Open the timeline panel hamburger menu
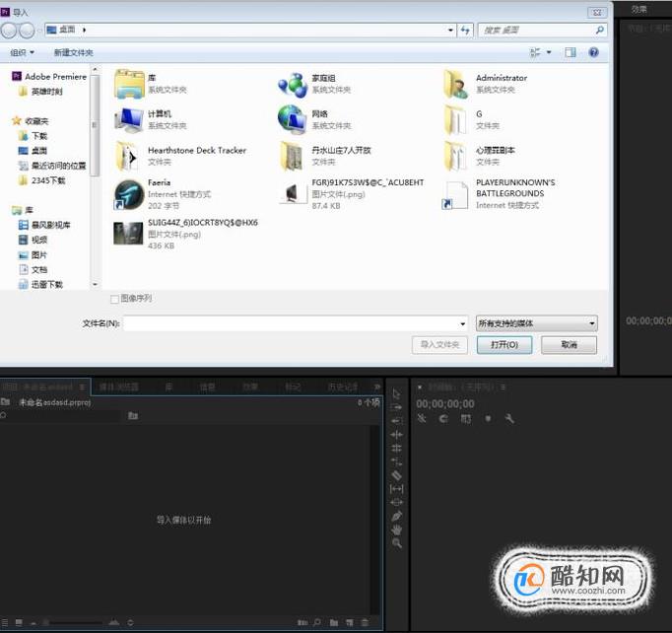Image resolution: width=672 pixels, height=633 pixels. coord(503,387)
